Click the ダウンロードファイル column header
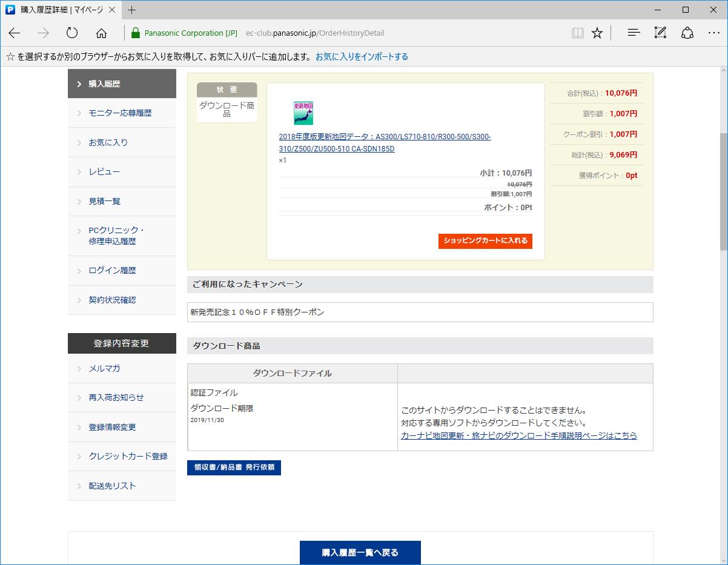This screenshot has width=728, height=565. tap(293, 373)
